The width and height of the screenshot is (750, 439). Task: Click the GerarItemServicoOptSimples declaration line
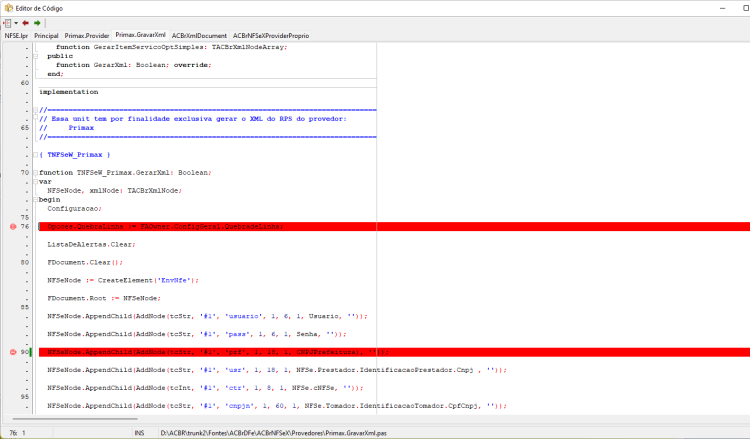(x=172, y=47)
